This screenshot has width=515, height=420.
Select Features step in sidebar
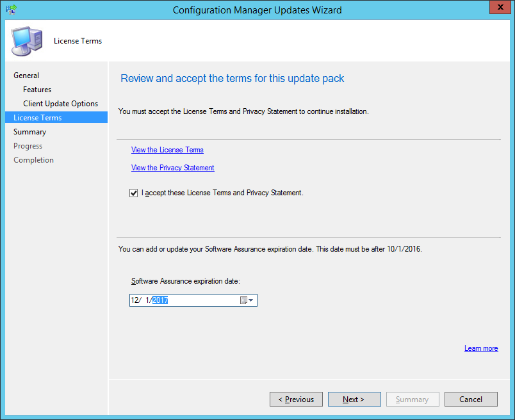coord(37,90)
